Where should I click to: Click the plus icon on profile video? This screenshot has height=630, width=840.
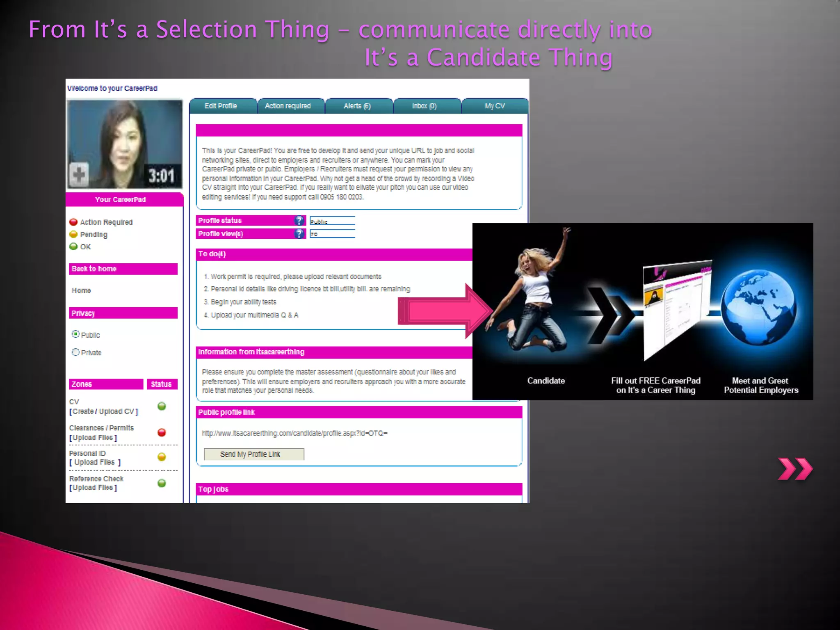point(79,174)
